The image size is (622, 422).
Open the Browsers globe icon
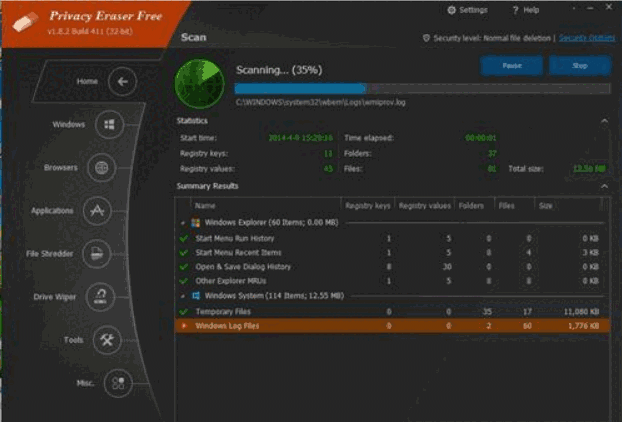point(101,168)
